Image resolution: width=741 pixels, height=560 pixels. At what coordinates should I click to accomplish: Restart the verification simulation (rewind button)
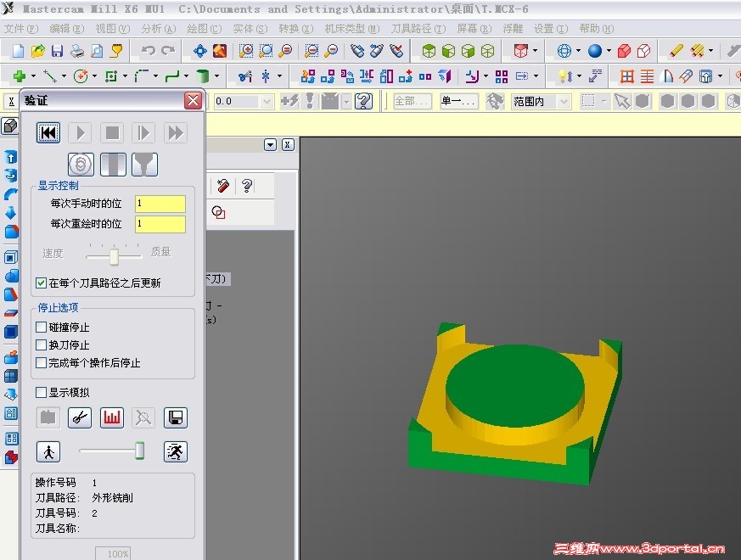(48, 133)
